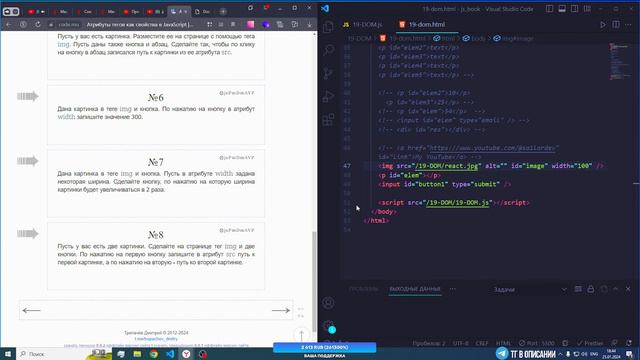Select the Выходные данные panel tab
640x360 pixels.
point(415,289)
